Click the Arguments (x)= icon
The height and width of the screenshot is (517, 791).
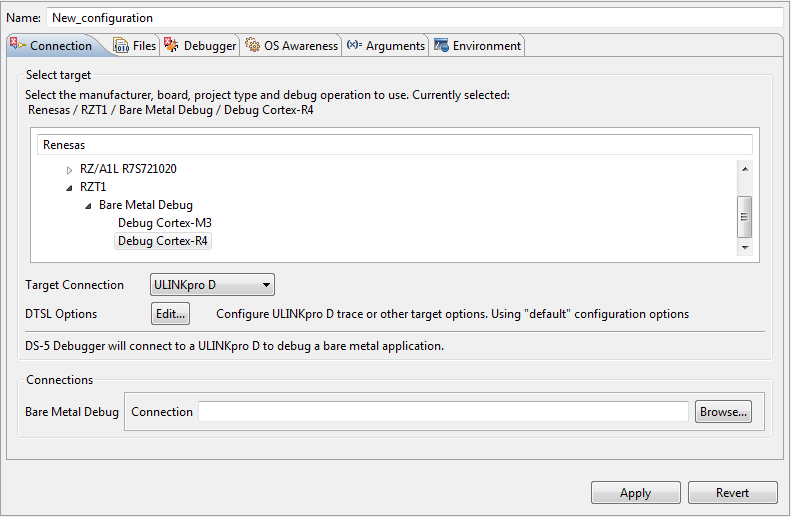(x=354, y=45)
